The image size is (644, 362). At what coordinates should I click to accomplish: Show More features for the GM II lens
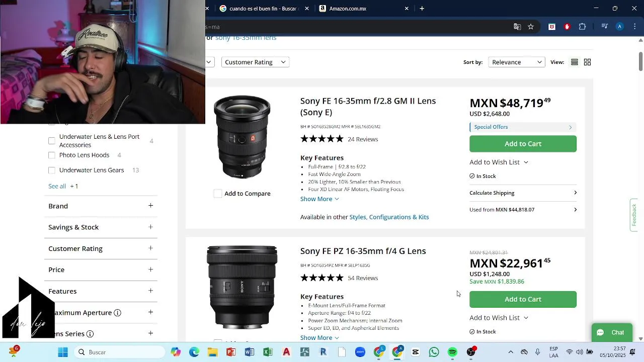[319, 199]
